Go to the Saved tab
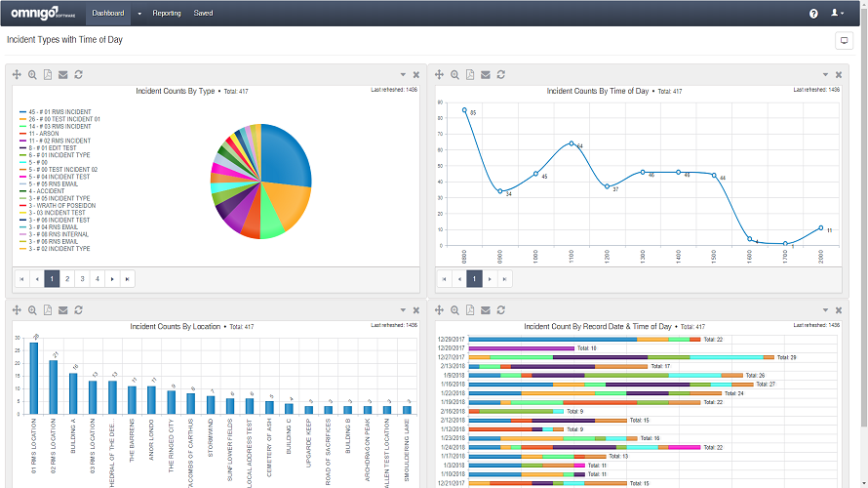This screenshot has width=868, height=488. click(x=203, y=14)
